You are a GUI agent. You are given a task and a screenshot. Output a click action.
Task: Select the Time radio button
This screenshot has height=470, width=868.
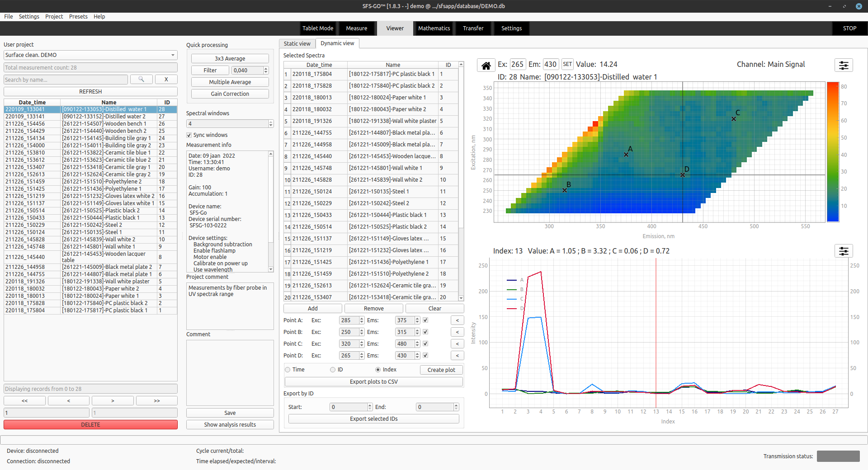pyautogui.click(x=288, y=370)
